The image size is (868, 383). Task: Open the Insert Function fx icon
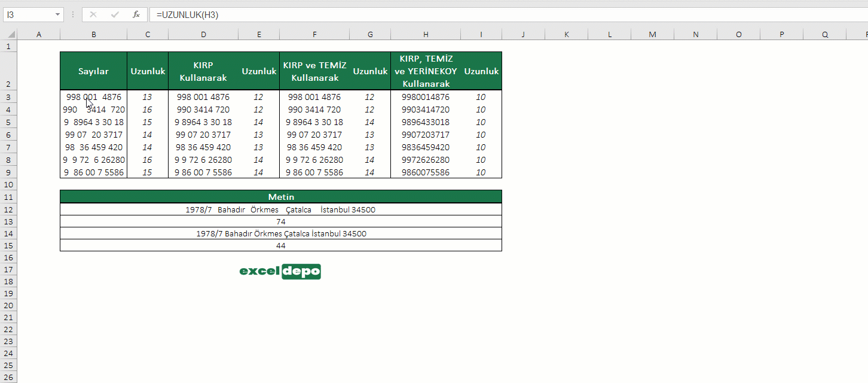pyautogui.click(x=136, y=14)
